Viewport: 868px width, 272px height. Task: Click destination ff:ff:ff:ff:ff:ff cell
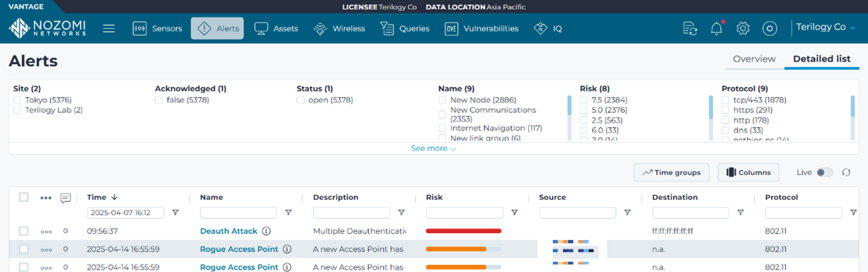[672, 231]
